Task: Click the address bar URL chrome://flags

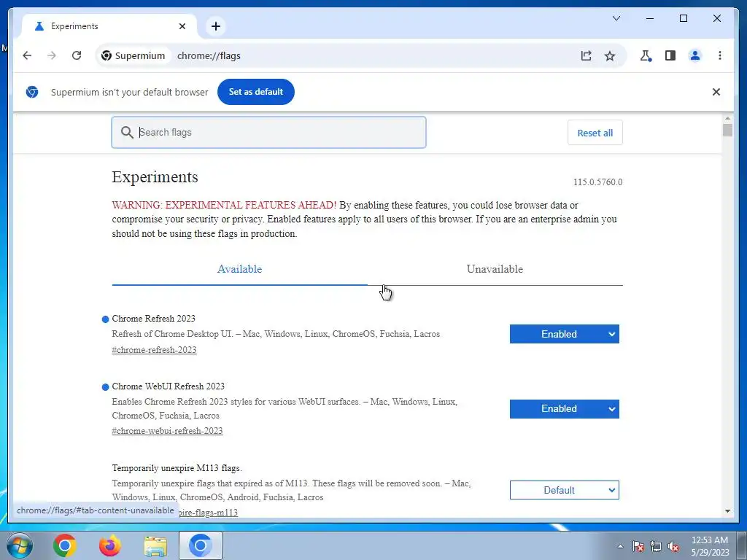Action: (209, 55)
